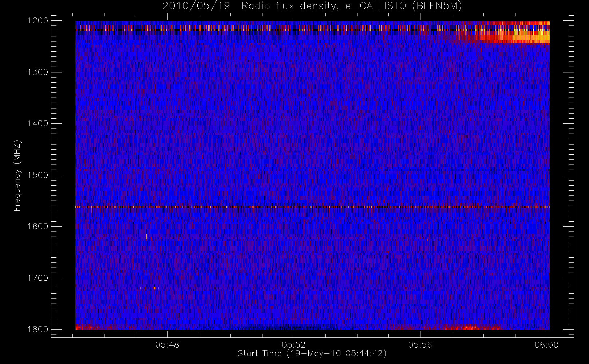
Task: Click the horizontal interference line near 1560 MHz
Action: tap(312, 207)
